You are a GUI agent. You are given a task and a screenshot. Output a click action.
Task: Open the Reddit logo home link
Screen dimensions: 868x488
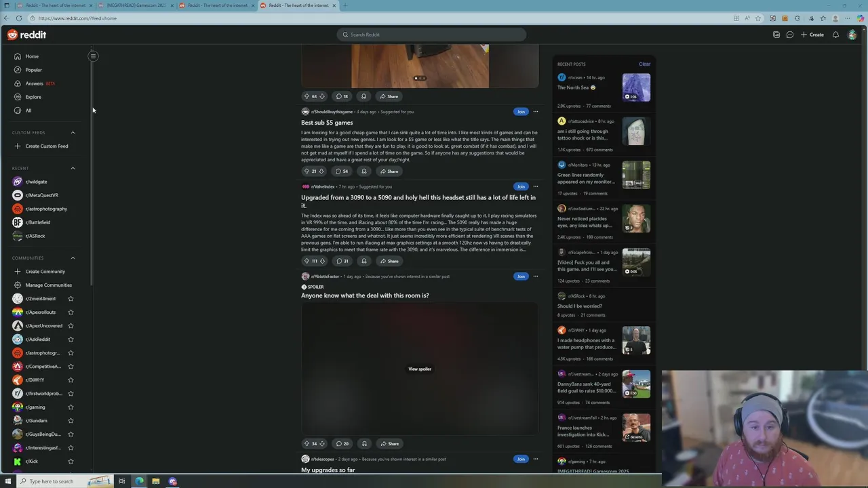point(27,35)
